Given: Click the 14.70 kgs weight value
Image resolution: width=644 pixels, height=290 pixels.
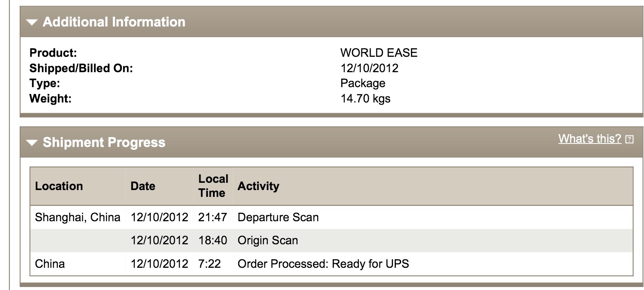Looking at the screenshot, I should (x=366, y=99).
